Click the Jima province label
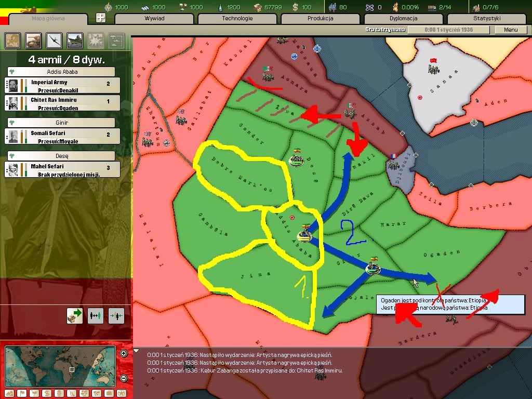This screenshot has width=532, height=399. [x=256, y=275]
